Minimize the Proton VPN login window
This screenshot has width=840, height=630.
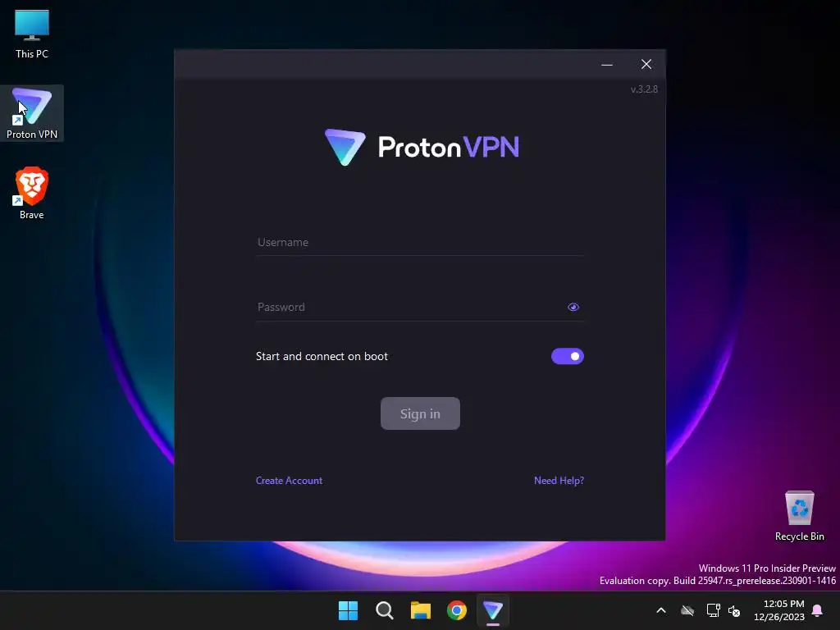607,65
